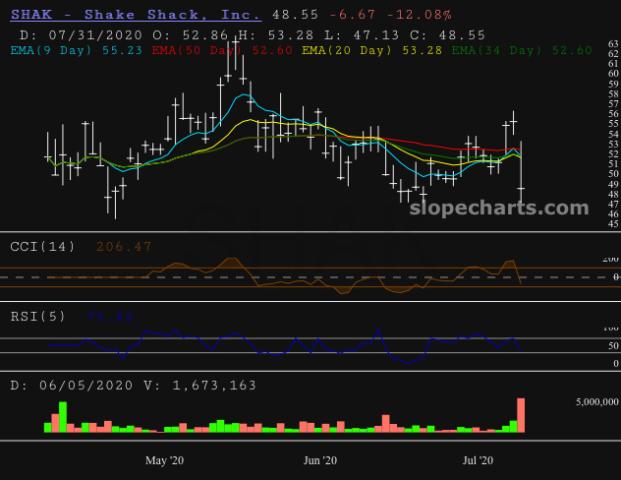Click the CCI(14) indicator label

(42, 247)
